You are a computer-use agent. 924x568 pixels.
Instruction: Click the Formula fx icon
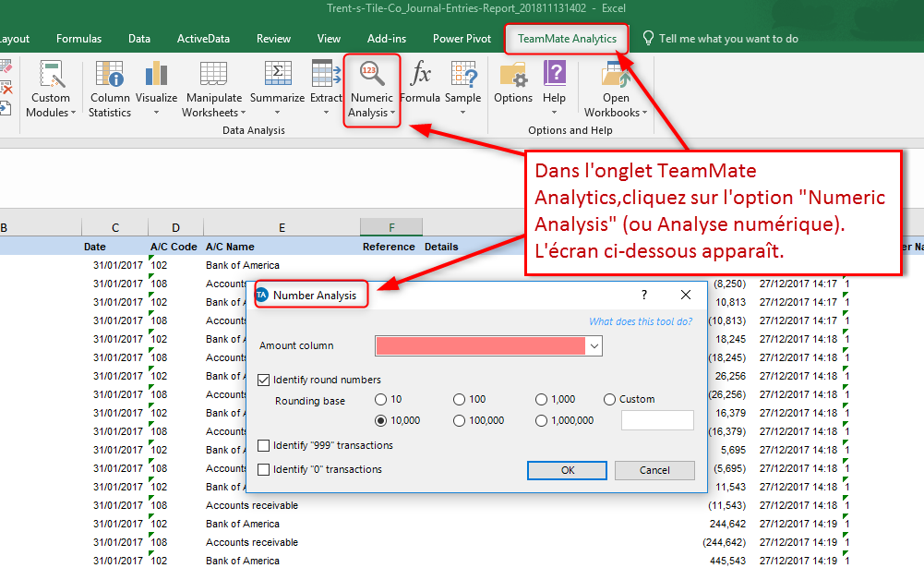420,74
